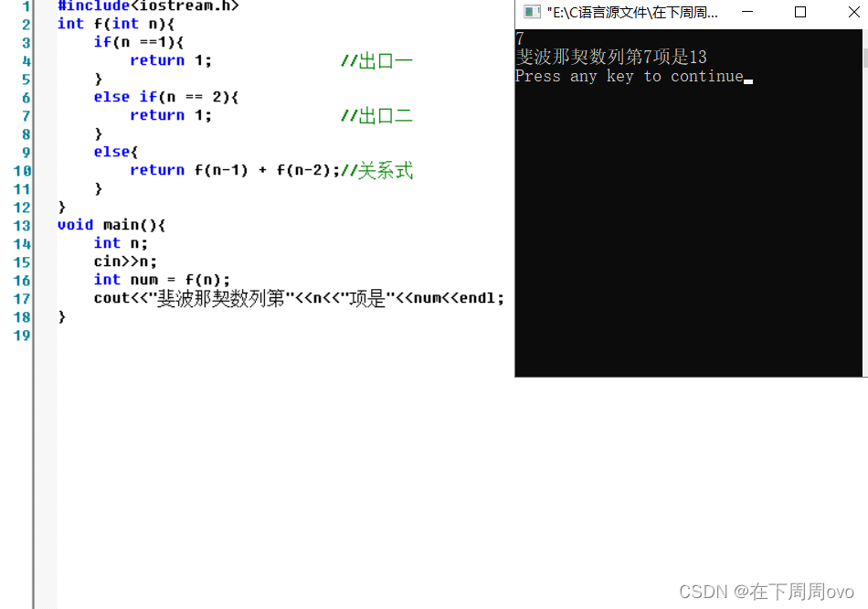Click the console title bar text
The width and height of the screenshot is (868, 609).
[632, 12]
